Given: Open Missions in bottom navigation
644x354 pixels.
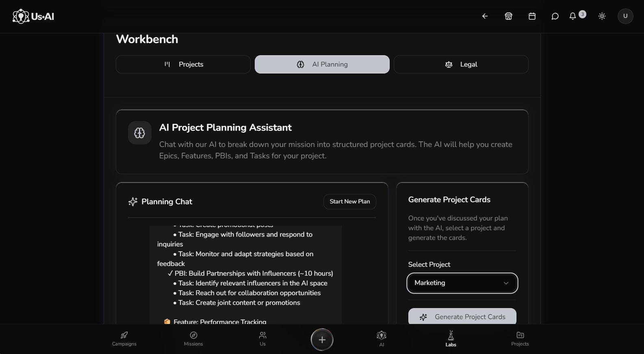Looking at the screenshot, I should pyautogui.click(x=193, y=339).
